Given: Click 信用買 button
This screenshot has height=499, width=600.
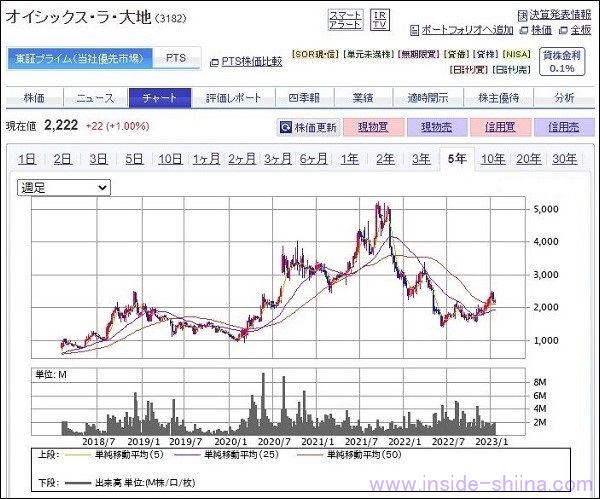Looking at the screenshot, I should (x=501, y=127).
